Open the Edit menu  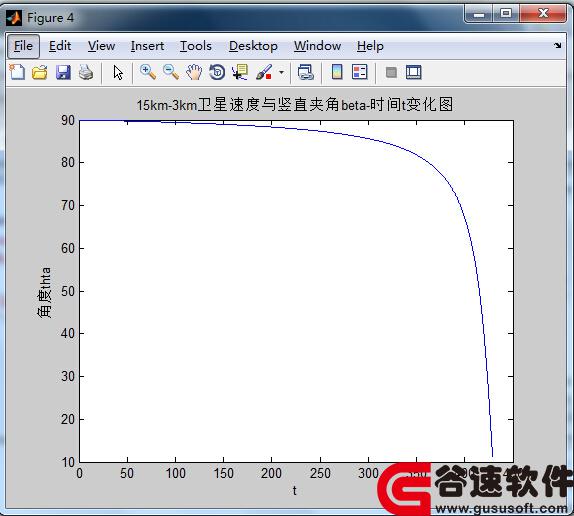[60, 46]
